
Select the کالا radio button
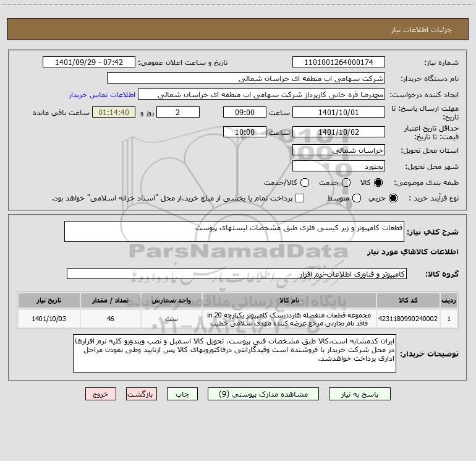(x=378, y=183)
